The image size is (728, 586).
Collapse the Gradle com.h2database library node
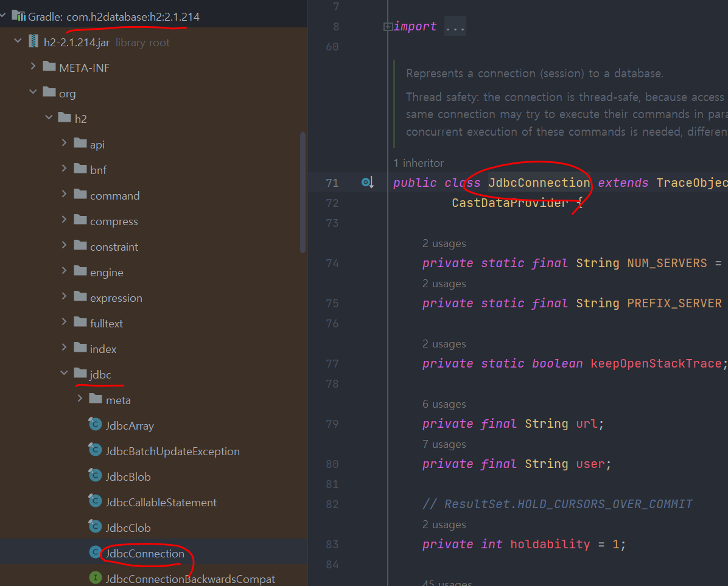coord(3,16)
